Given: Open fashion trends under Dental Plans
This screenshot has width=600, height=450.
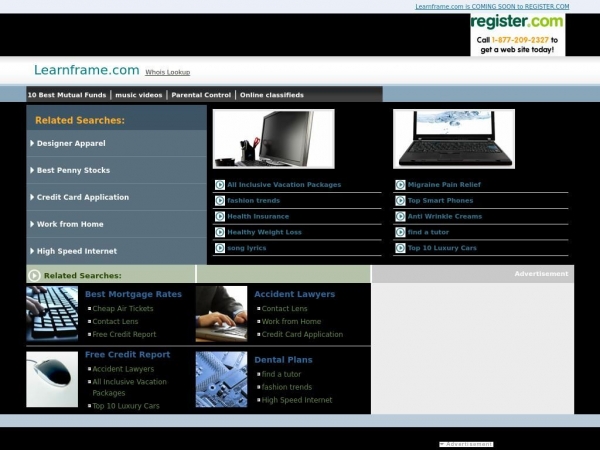Looking at the screenshot, I should click(x=287, y=387).
